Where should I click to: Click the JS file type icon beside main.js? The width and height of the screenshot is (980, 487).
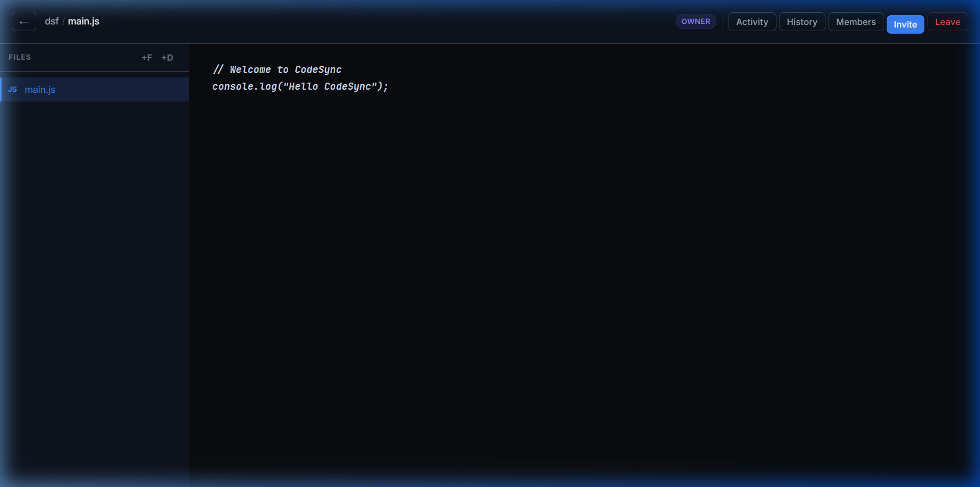click(13, 90)
